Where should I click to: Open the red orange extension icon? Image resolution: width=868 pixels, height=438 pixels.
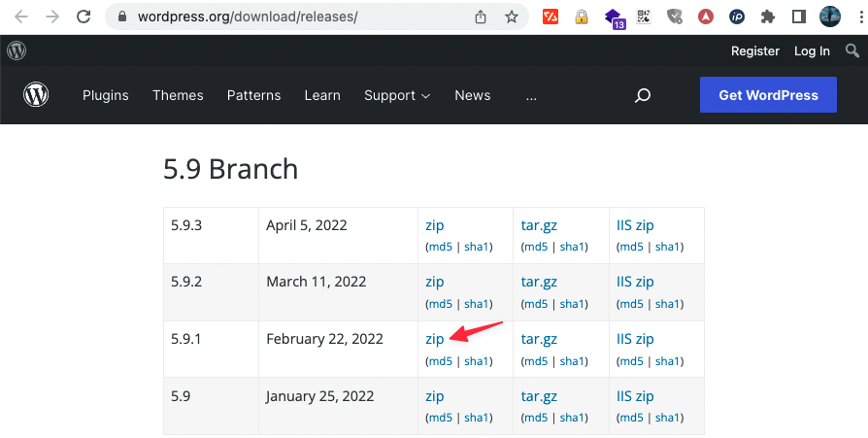click(551, 17)
